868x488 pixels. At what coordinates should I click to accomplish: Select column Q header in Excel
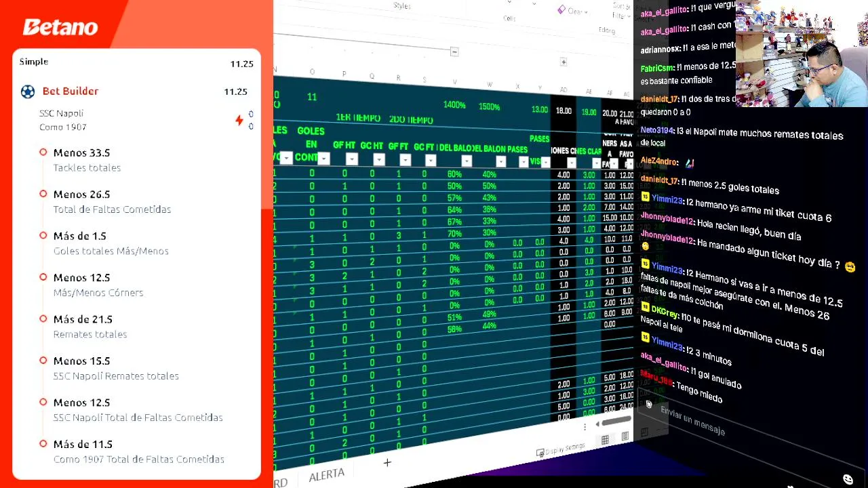[x=372, y=76]
